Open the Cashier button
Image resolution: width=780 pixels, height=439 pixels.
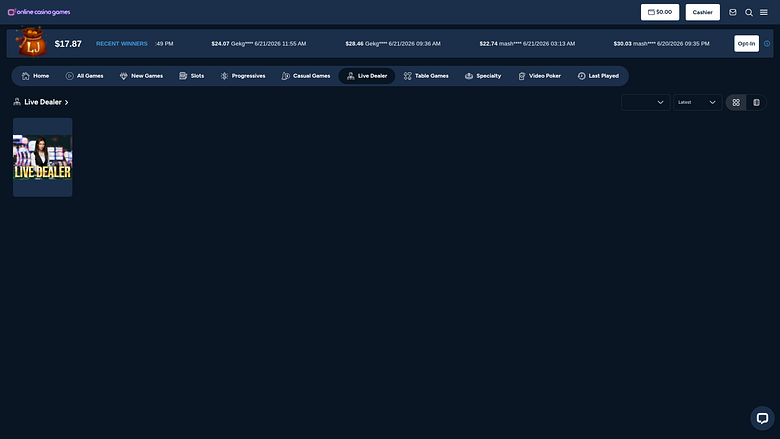[702, 12]
